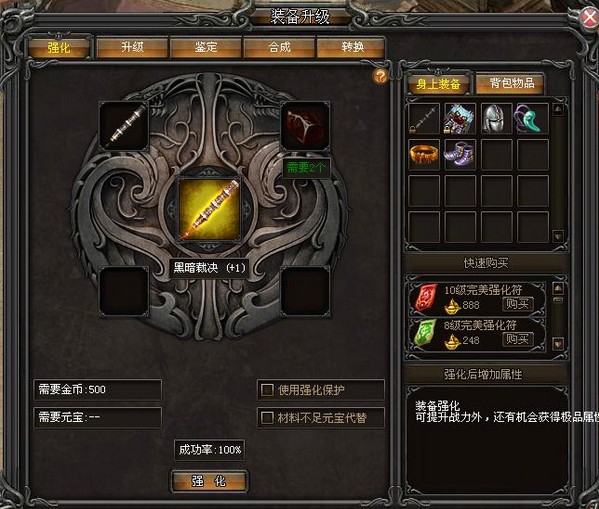Click the teal necklace equipment icon

point(533,119)
